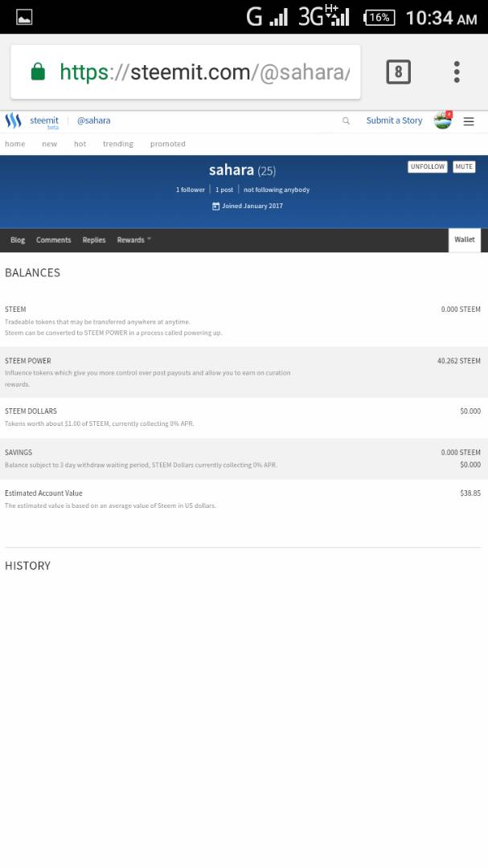Open the new posts feed
This screenshot has height=868, width=488.
(x=49, y=144)
